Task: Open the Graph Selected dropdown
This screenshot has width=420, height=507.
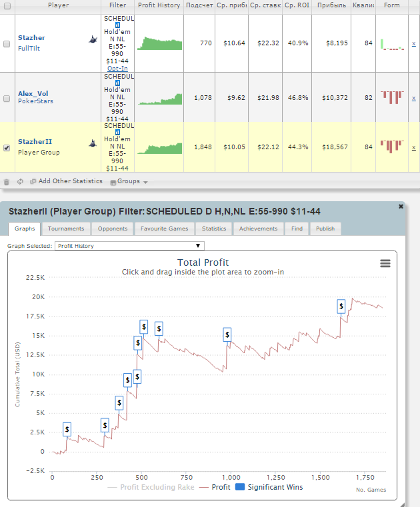Action: 129,246
